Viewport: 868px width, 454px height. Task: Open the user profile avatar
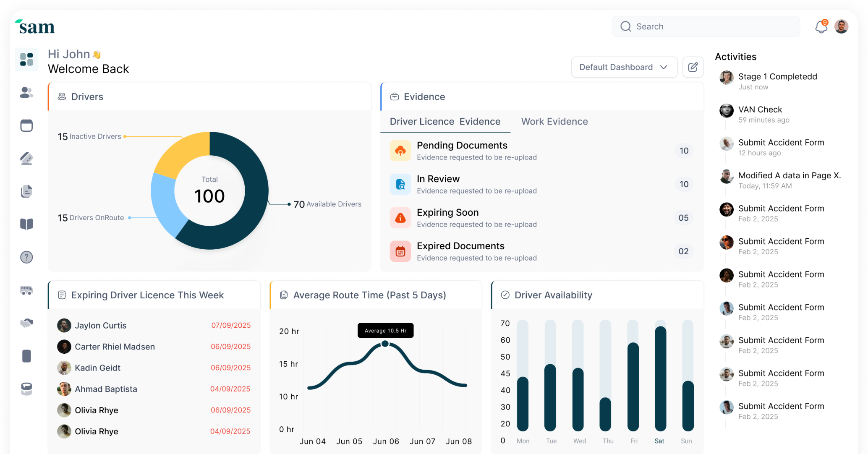841,27
